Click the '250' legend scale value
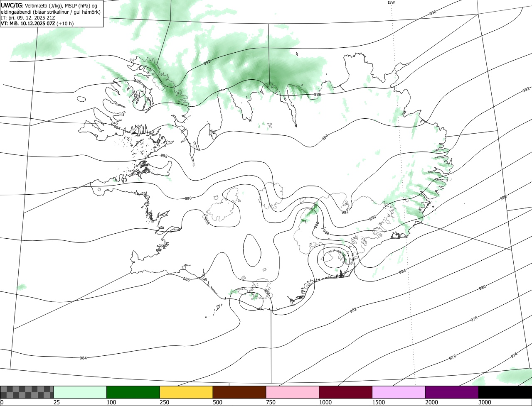Image resolution: width=532 pixels, height=406 pixels. pyautogui.click(x=165, y=402)
